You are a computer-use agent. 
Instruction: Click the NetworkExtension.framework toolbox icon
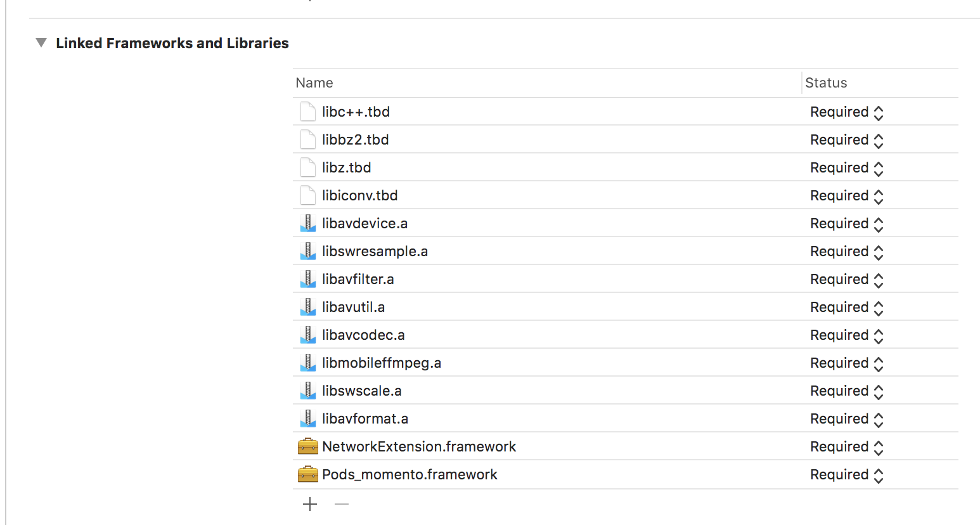308,446
